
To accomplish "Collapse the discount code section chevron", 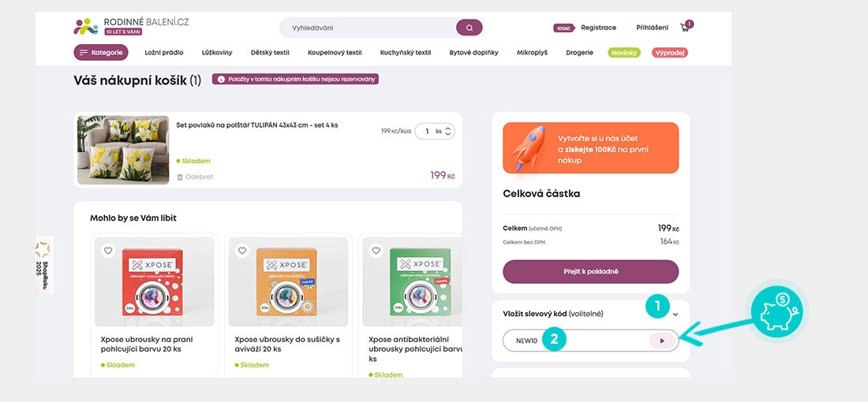I will (x=675, y=315).
